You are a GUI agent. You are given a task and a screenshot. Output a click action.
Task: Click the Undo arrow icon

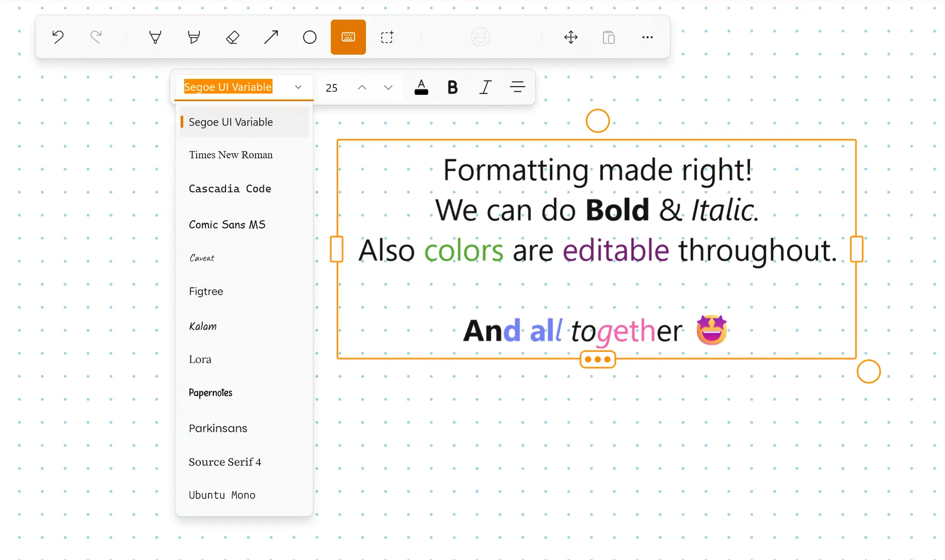coord(58,37)
